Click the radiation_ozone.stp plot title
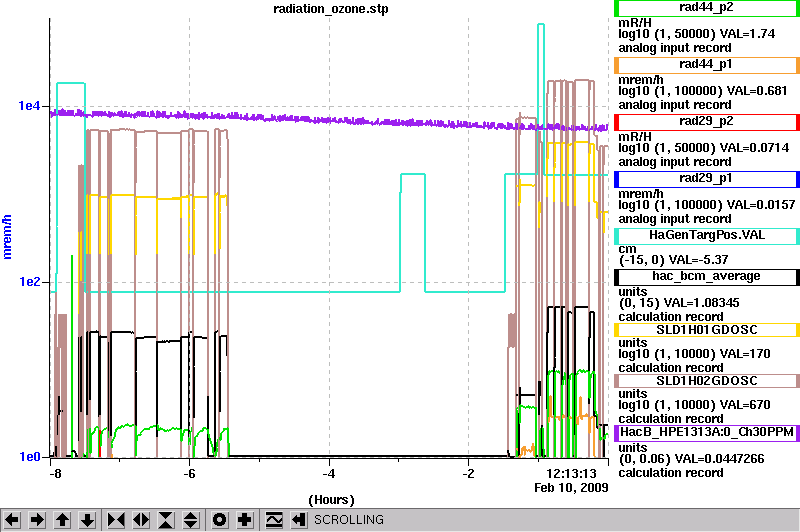 pos(331,9)
